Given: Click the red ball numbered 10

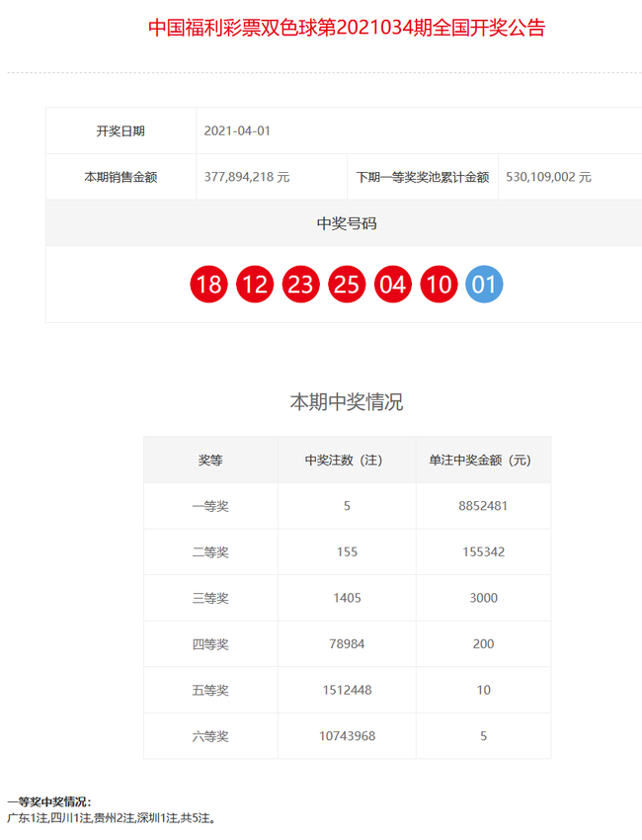Looking at the screenshot, I should [439, 286].
